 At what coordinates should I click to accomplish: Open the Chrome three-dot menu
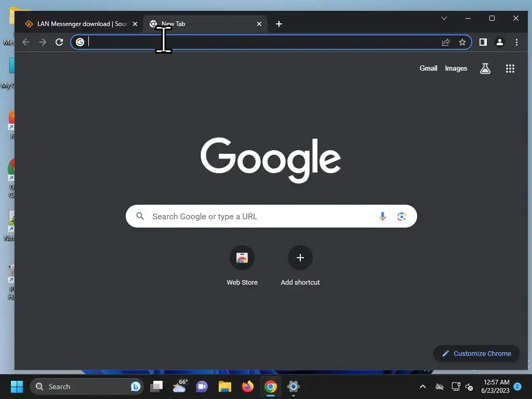pos(516,42)
